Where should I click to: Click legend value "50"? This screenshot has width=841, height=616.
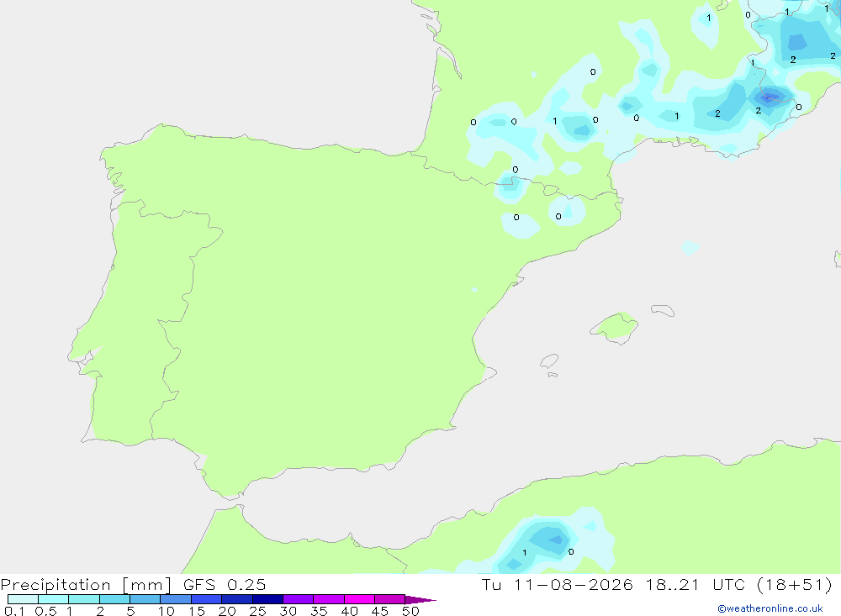[410, 611]
